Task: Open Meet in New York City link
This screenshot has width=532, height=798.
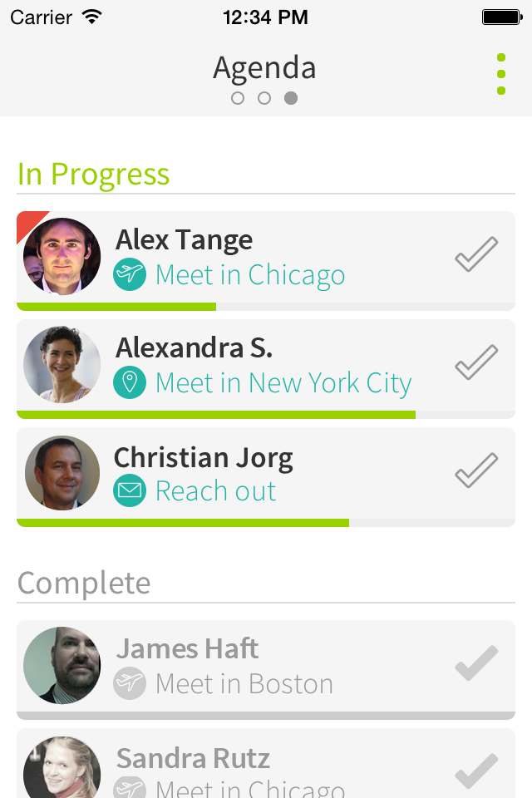Action: pos(283,383)
